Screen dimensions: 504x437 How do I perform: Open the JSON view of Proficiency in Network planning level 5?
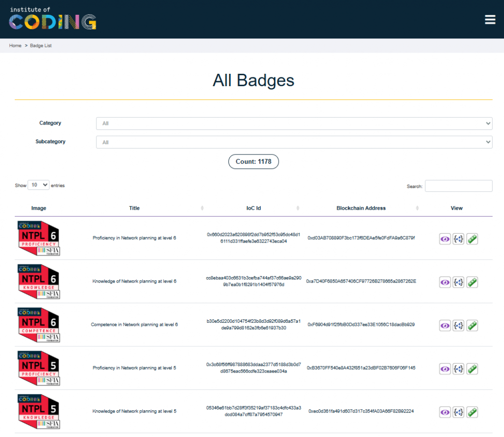click(458, 369)
